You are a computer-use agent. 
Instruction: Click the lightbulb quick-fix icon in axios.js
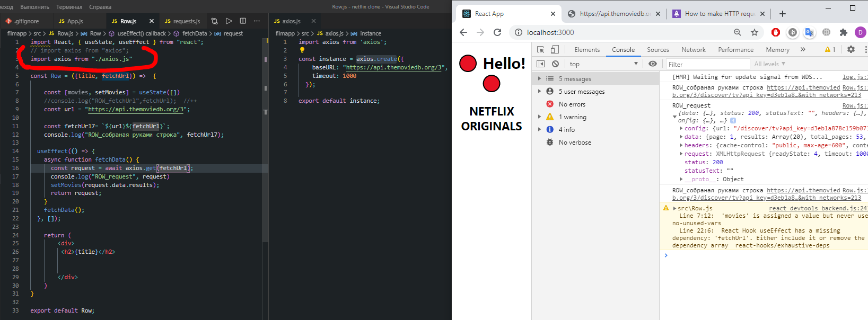[x=302, y=50]
